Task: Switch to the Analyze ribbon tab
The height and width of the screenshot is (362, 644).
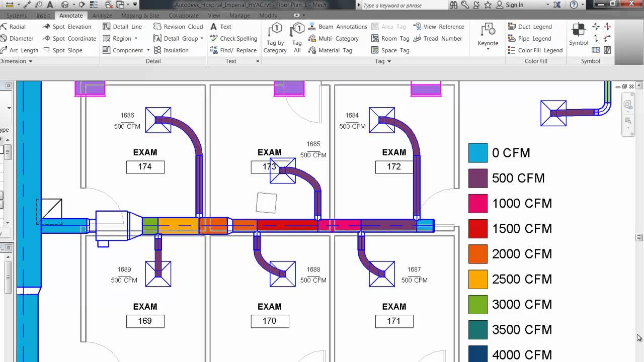Action: (x=102, y=16)
